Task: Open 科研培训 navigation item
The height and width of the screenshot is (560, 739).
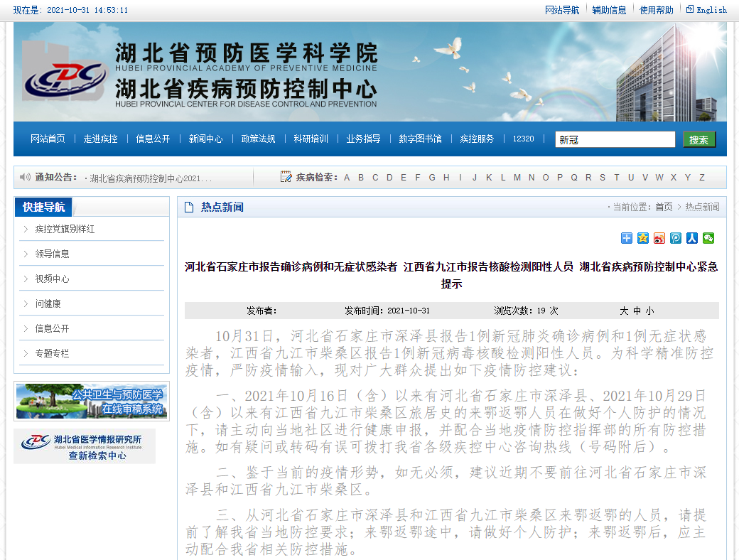Action: (x=311, y=139)
